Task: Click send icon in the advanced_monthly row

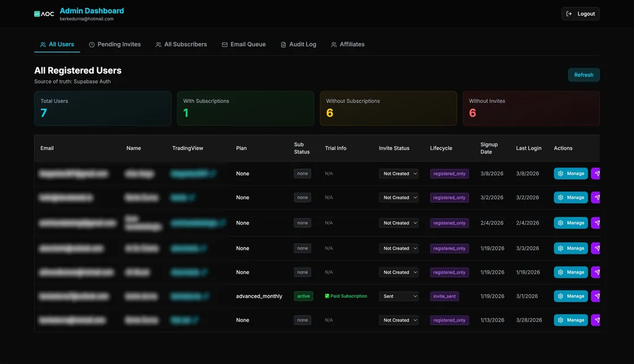Action: [x=596, y=296]
